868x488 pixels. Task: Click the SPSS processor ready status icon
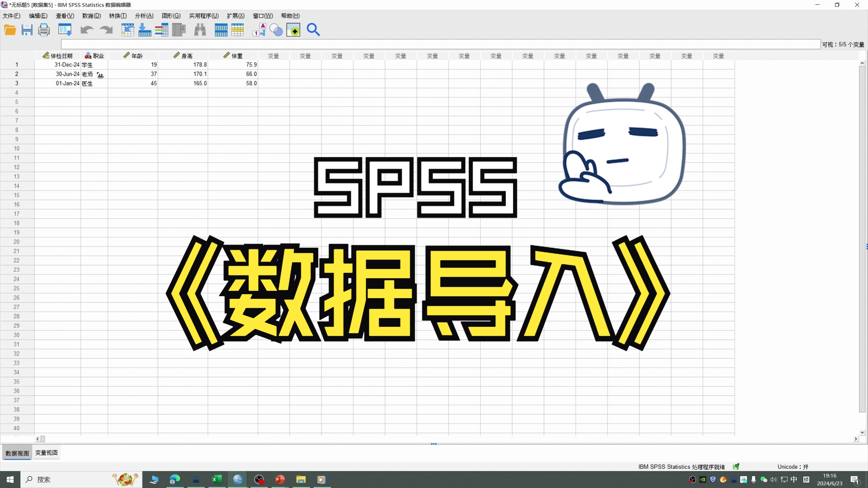click(736, 467)
